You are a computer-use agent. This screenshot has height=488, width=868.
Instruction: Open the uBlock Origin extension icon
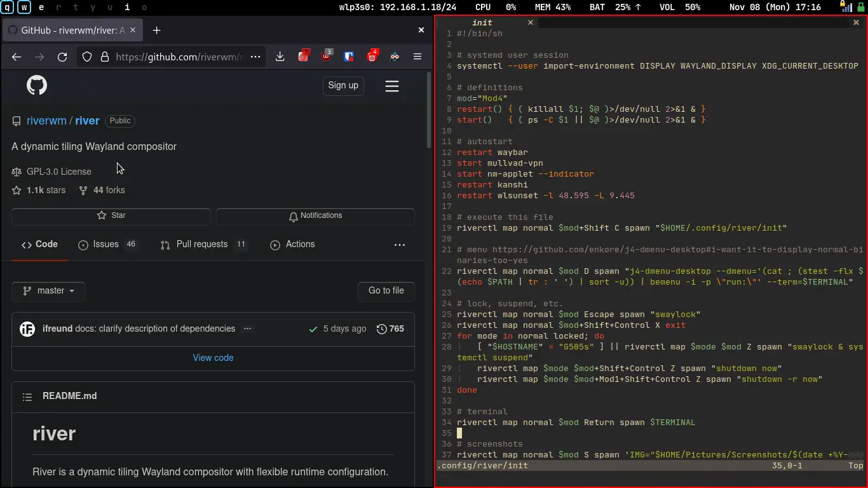tap(326, 56)
